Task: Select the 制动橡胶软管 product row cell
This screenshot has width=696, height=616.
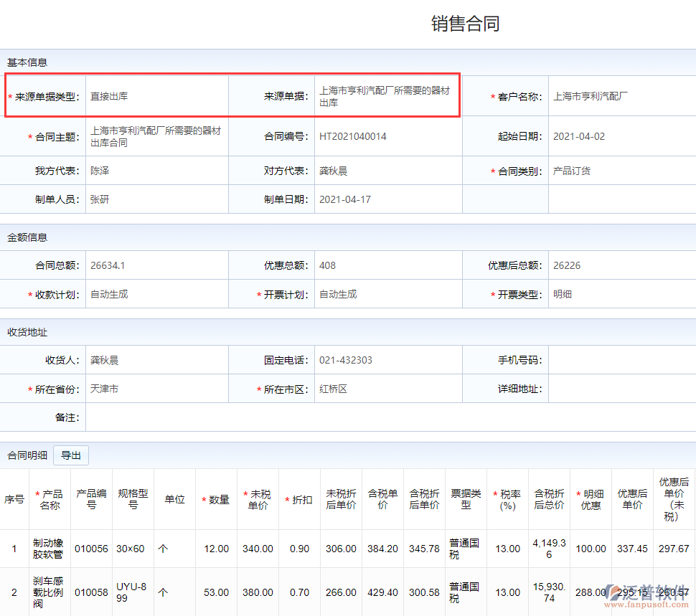Action: [x=48, y=549]
